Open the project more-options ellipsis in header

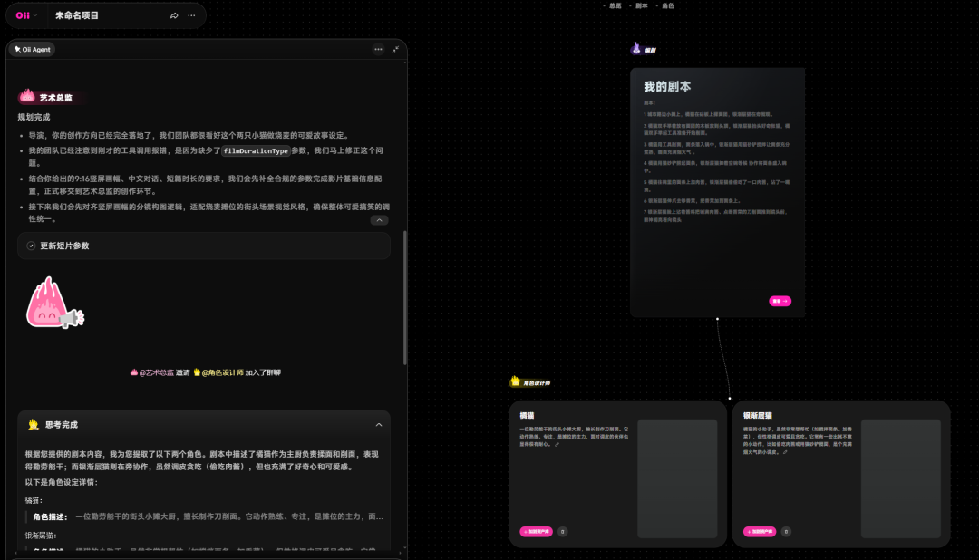pyautogui.click(x=191, y=15)
